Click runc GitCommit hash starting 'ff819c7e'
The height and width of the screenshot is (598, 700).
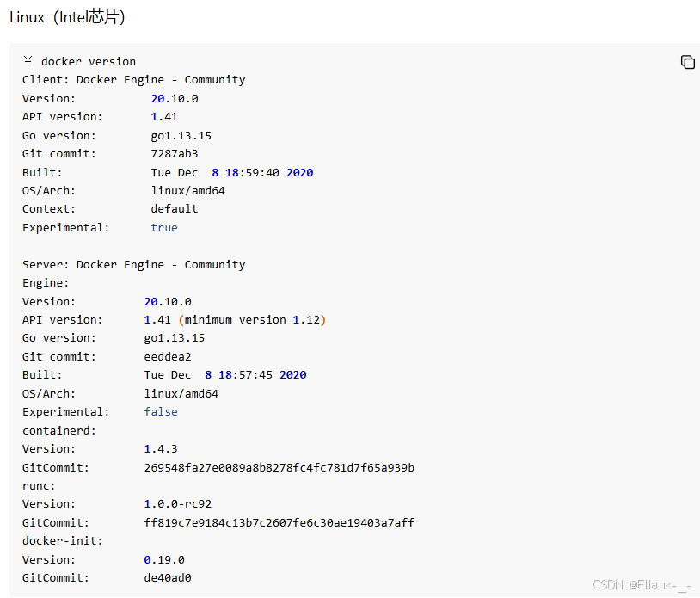tap(279, 523)
